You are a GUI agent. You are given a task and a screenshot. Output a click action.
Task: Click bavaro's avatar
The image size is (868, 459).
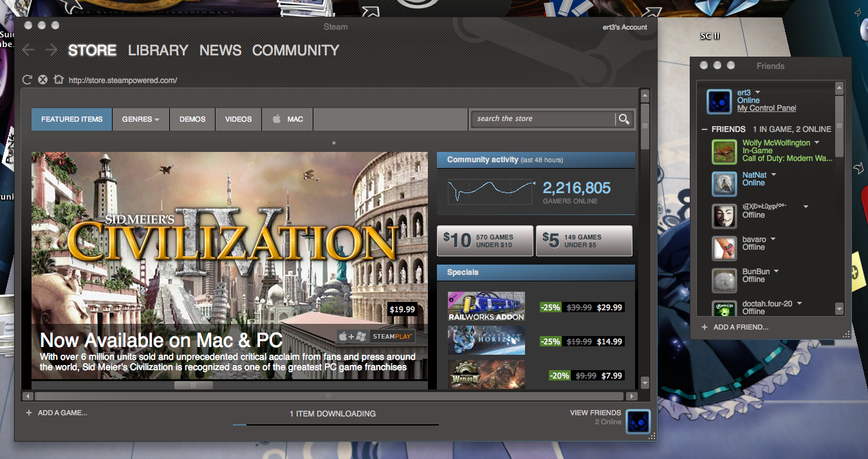click(724, 248)
